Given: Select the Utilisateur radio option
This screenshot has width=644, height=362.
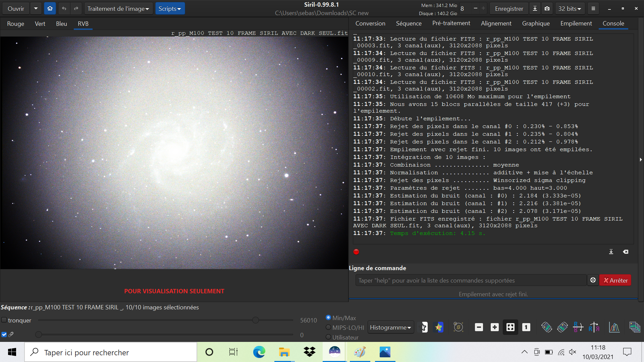Looking at the screenshot, I should click(x=328, y=337).
